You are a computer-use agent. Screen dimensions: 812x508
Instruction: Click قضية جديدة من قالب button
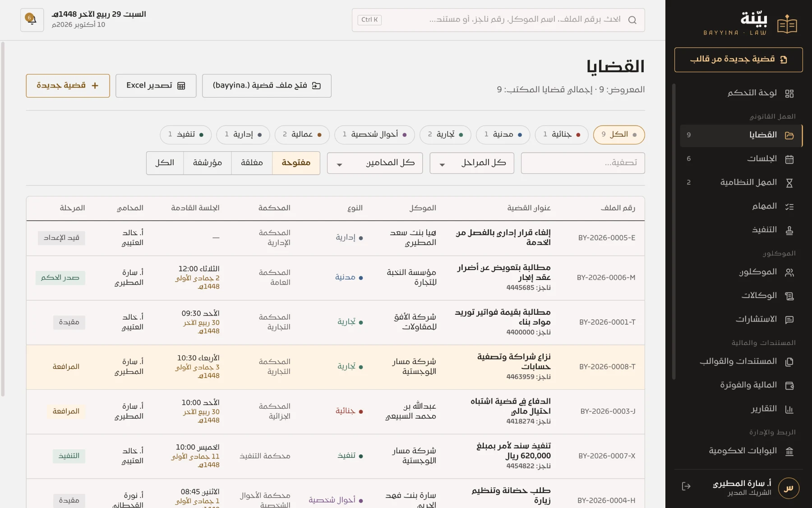pos(738,60)
